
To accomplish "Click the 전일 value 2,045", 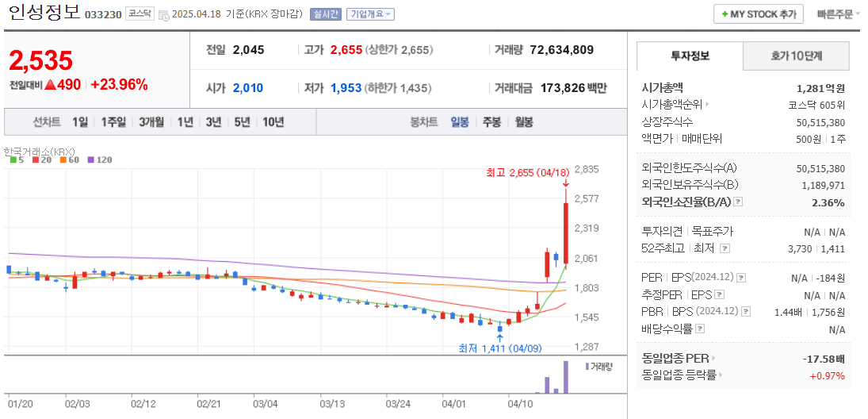I will click(249, 50).
